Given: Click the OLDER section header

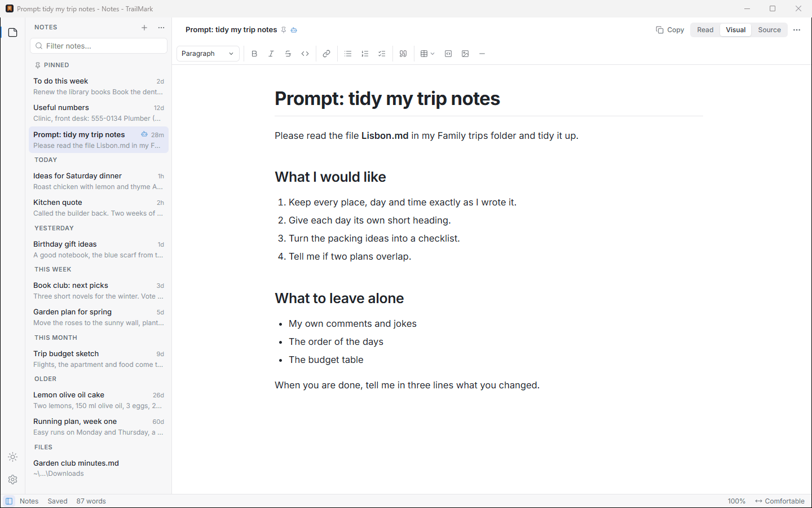Looking at the screenshot, I should coord(45,379).
